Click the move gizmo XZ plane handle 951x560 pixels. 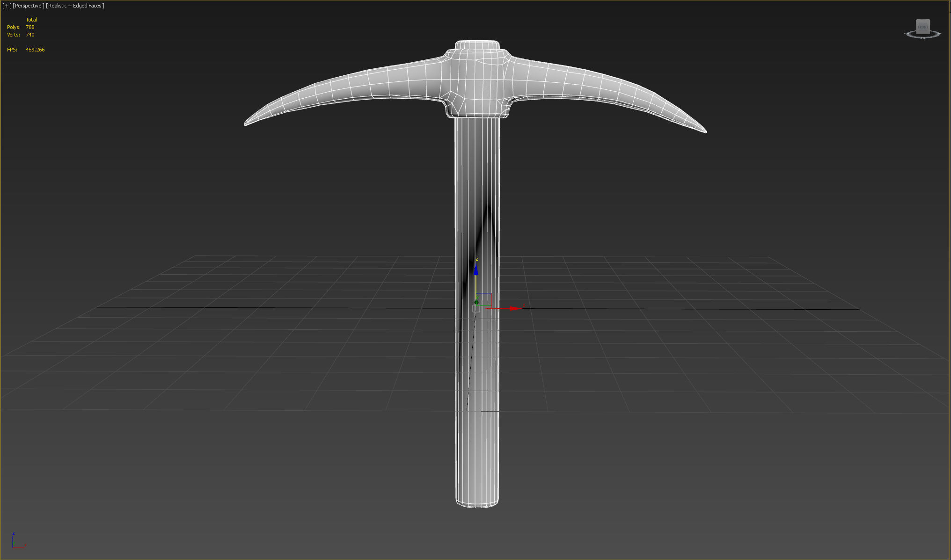(x=484, y=300)
